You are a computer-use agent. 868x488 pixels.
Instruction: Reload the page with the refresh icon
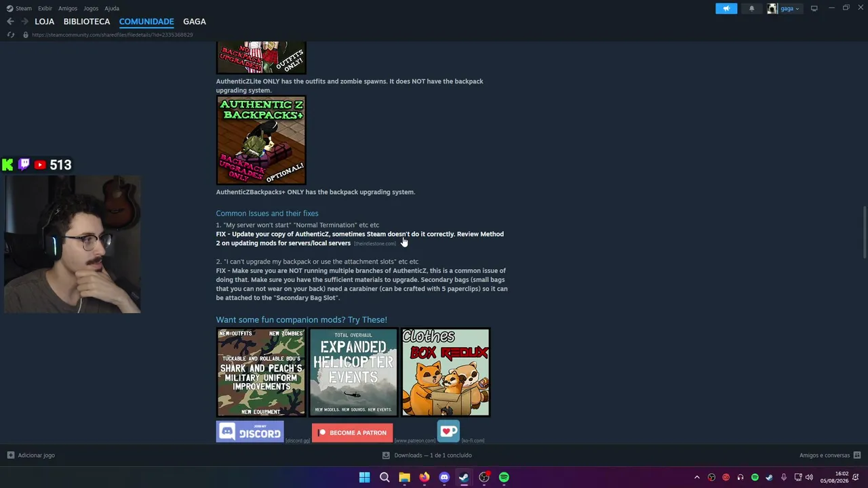point(10,35)
